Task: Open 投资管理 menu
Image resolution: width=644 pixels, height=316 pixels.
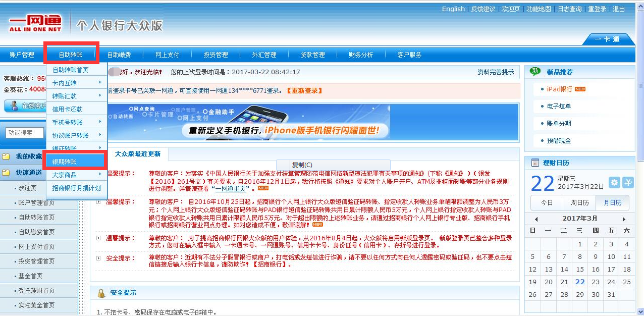Action: click(216, 55)
